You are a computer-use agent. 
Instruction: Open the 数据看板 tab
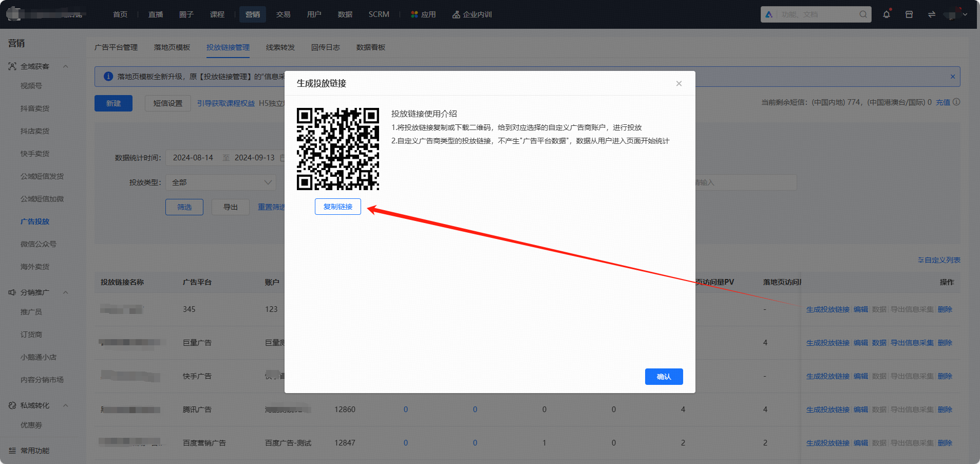(x=371, y=47)
